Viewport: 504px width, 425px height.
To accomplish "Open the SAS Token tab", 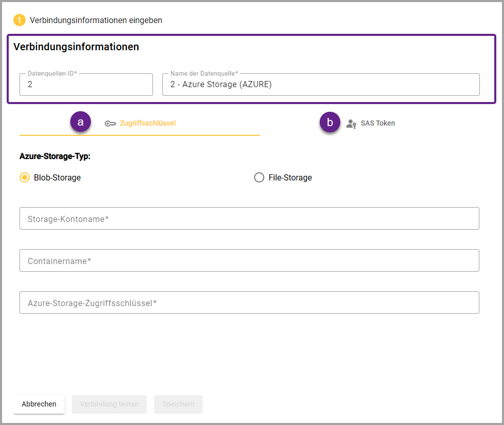I will [377, 123].
